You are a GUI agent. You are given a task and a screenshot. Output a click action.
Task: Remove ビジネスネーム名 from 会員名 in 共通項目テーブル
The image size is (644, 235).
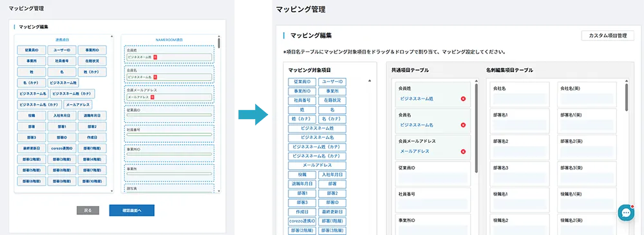463,125
